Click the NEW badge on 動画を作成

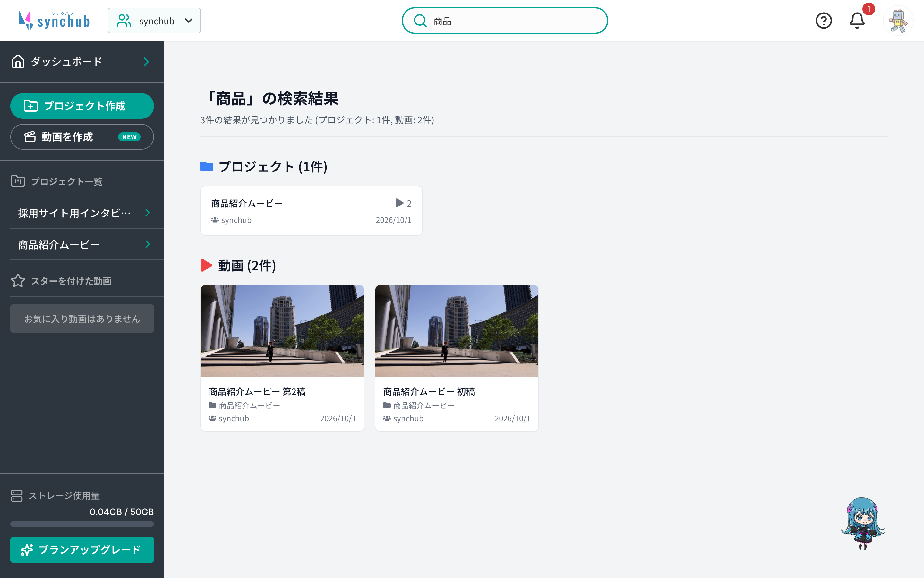129,137
